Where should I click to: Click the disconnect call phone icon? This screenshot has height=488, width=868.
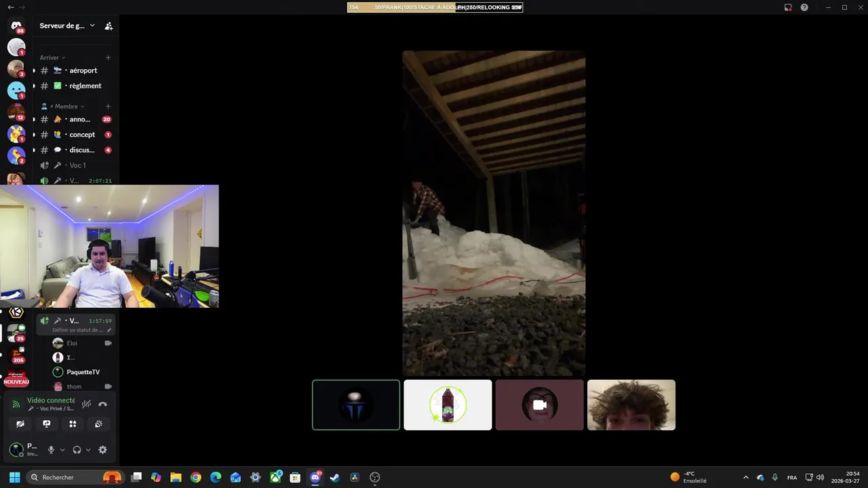tap(103, 404)
